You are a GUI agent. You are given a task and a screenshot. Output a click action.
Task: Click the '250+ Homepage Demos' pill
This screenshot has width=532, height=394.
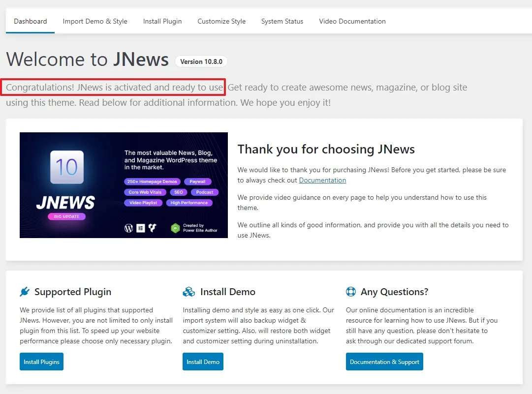point(152,182)
